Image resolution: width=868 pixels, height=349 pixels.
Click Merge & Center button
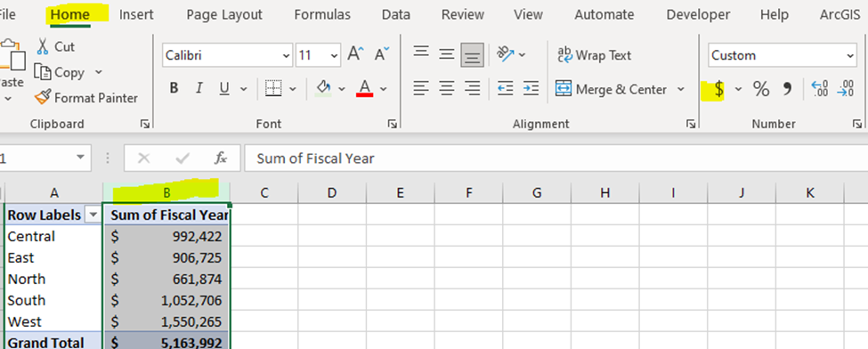tap(611, 89)
